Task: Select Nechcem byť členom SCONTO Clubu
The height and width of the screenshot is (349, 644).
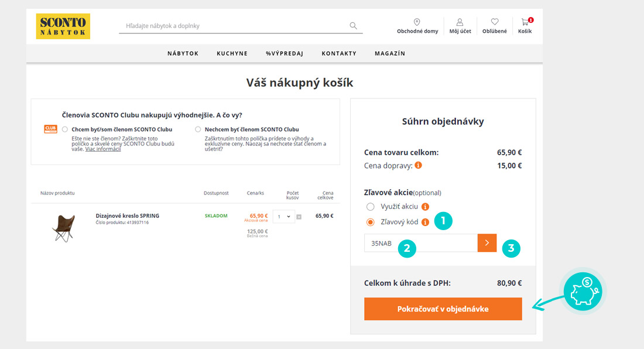Action: (x=198, y=129)
